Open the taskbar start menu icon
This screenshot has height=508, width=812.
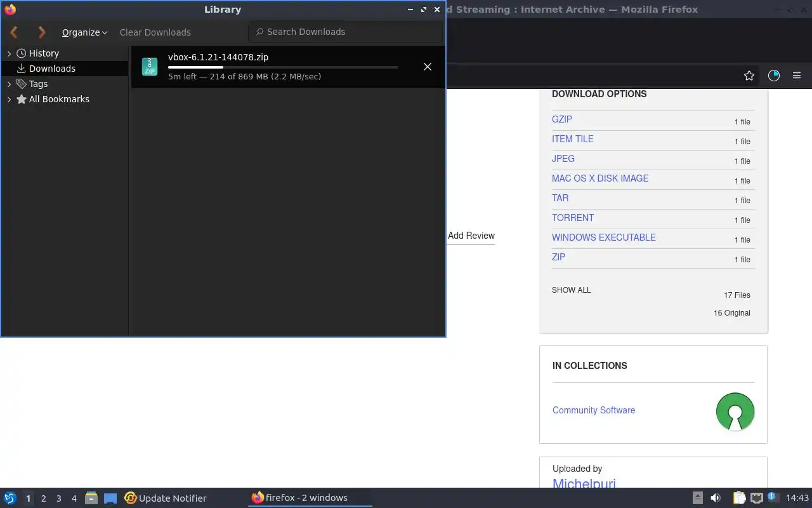pos(10,498)
